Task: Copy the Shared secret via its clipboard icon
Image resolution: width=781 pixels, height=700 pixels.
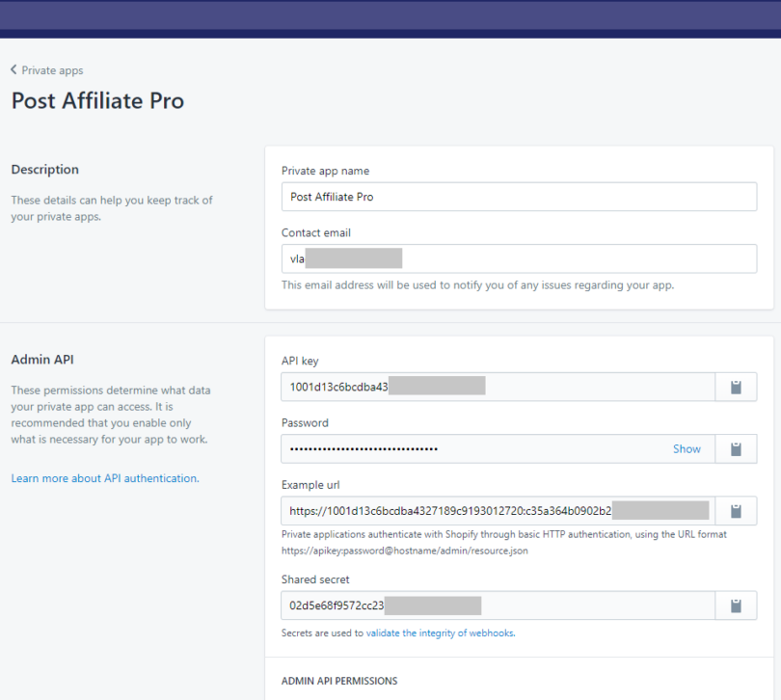Action: point(737,606)
